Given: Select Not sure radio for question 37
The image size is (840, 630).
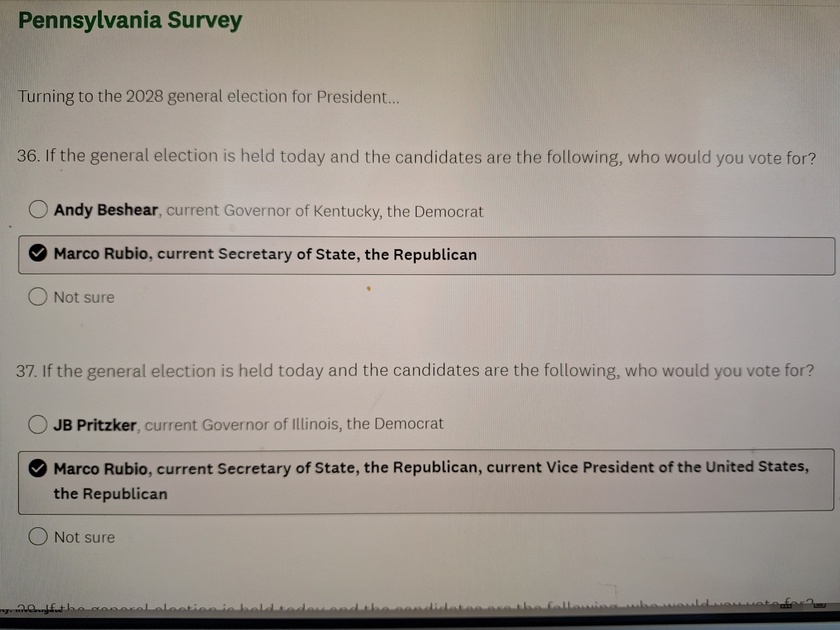Looking at the screenshot, I should 38,536.
